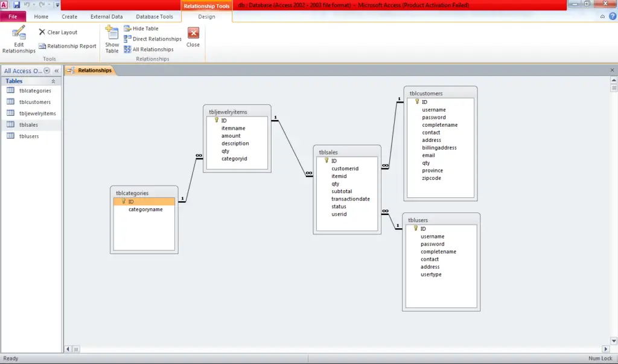Select the categoryname field in tblcategories
618x364 pixels.
coord(145,209)
